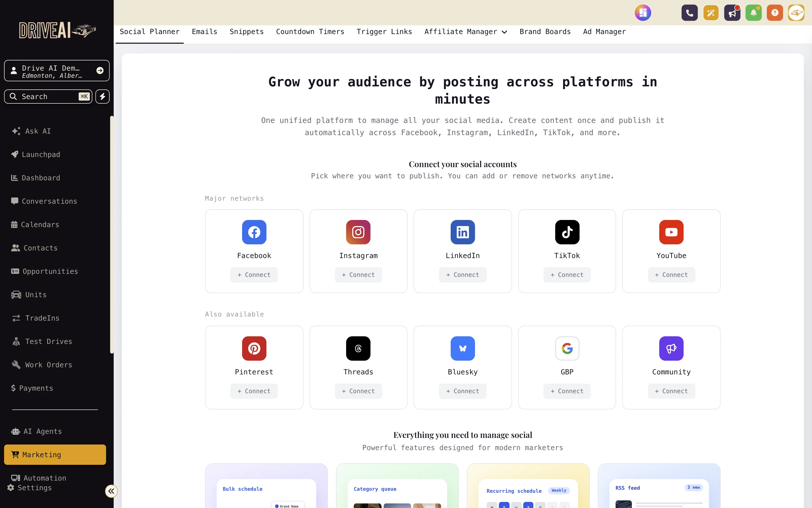Click the magic wand AI icon

tap(711, 13)
